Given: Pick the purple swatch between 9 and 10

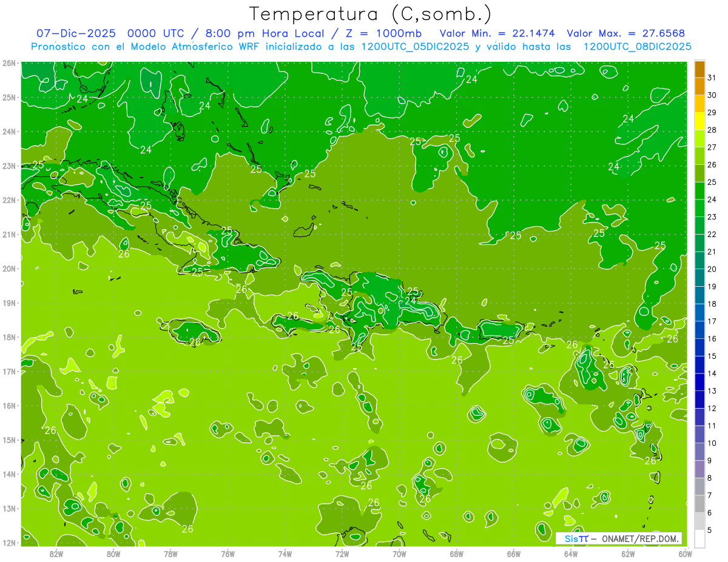Looking at the screenshot, I should click(x=699, y=452).
